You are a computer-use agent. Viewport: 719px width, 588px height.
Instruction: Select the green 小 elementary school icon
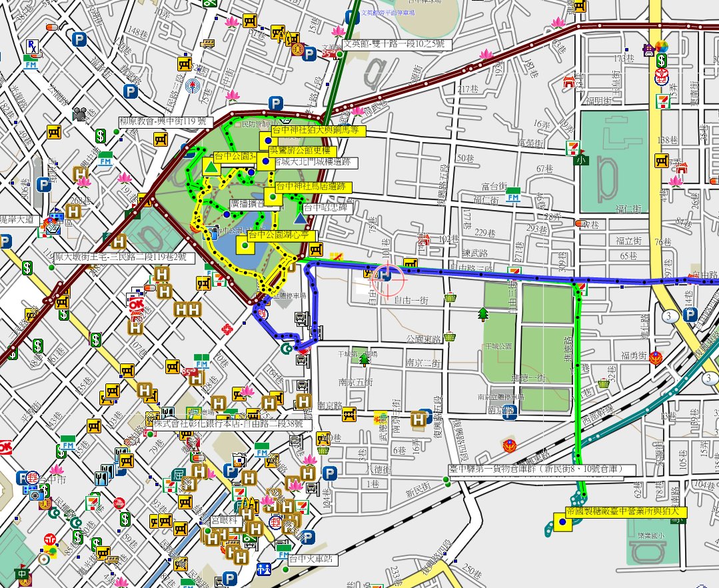[x=581, y=159]
